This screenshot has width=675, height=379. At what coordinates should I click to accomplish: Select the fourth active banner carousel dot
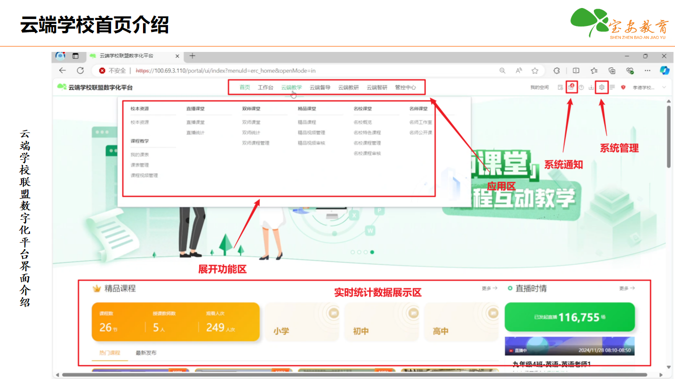[372, 252]
